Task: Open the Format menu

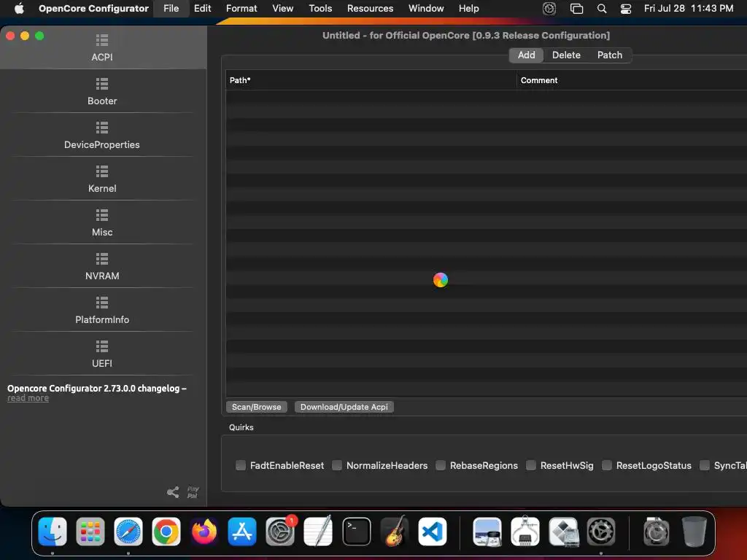Action: pyautogui.click(x=241, y=9)
